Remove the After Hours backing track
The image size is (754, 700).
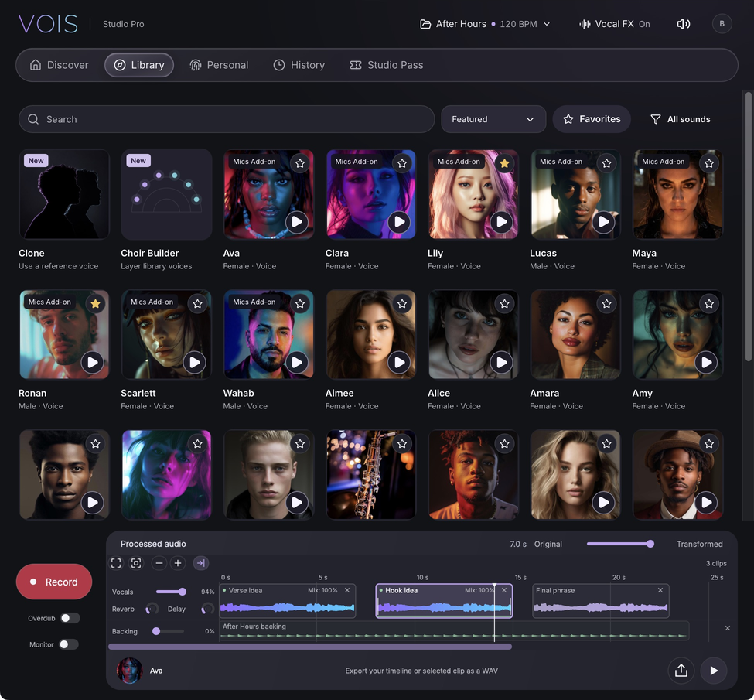click(728, 628)
